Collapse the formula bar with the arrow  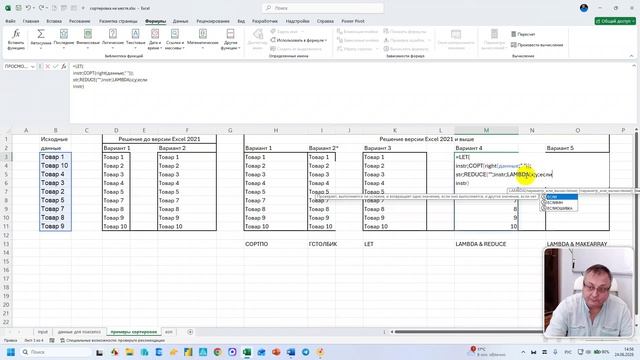[634, 66]
